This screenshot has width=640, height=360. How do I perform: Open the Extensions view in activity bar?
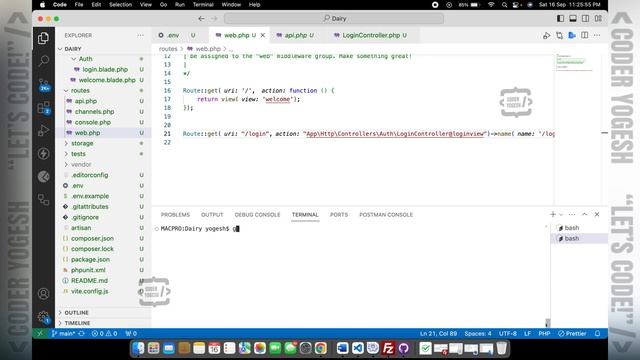tap(43, 108)
